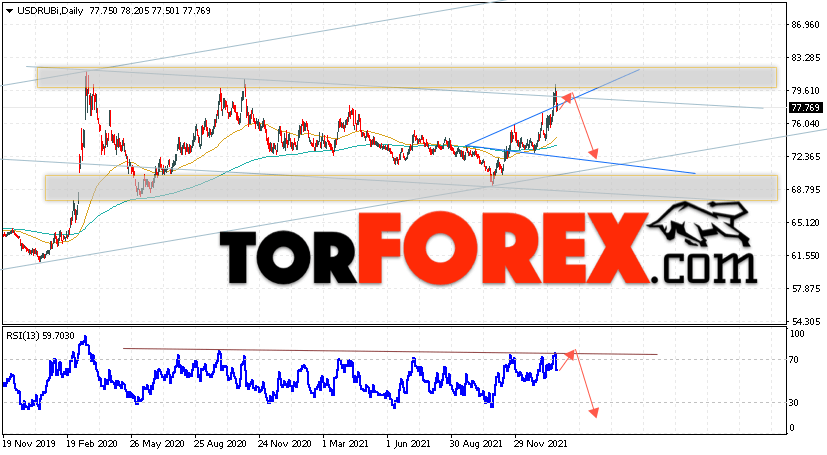Select the lower gray support zone rectangle
The image size is (827, 455).
tap(411, 188)
